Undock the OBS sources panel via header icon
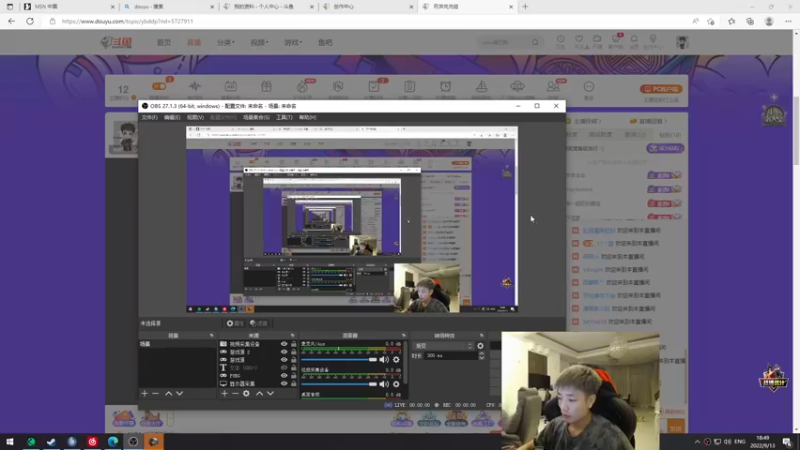This screenshot has height=450, width=800. 292,336
